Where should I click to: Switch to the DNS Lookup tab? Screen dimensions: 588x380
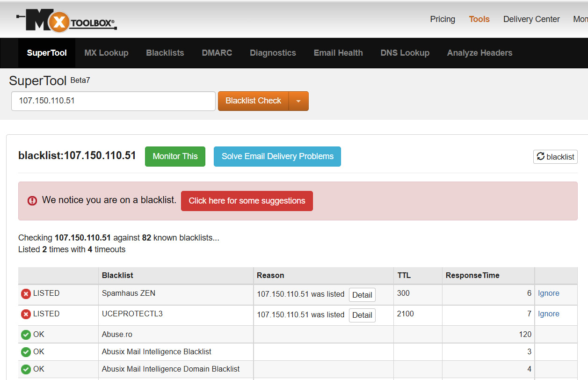405,53
